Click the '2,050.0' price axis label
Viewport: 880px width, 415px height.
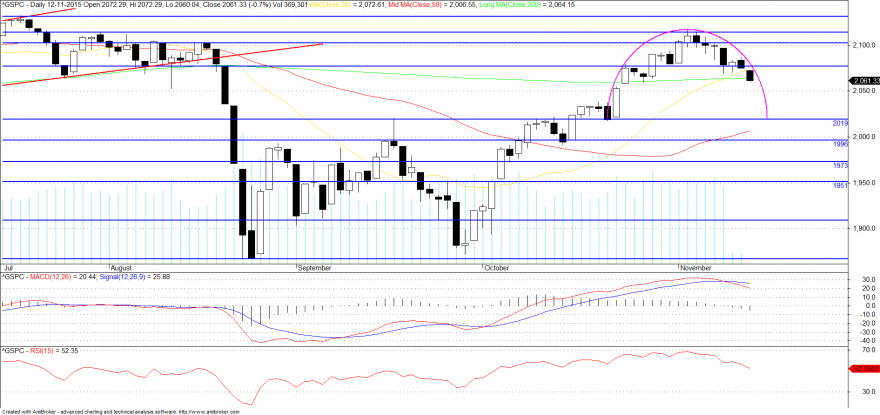pyautogui.click(x=865, y=90)
